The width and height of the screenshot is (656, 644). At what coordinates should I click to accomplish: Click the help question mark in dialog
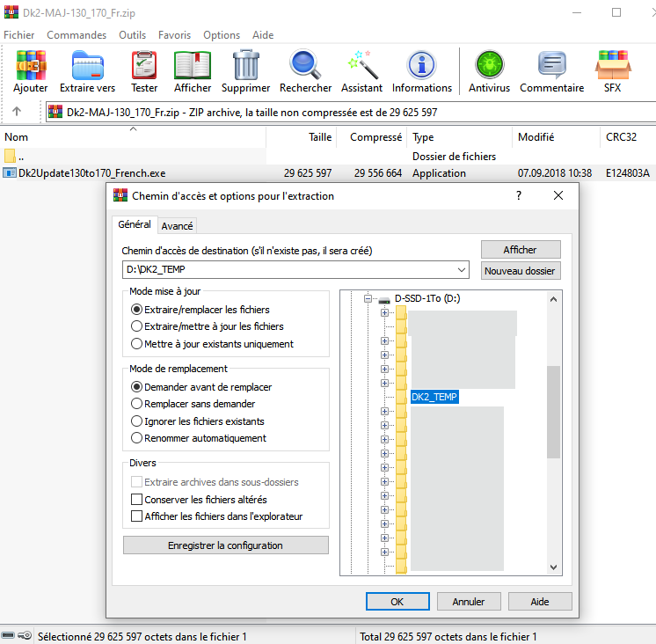[519, 195]
